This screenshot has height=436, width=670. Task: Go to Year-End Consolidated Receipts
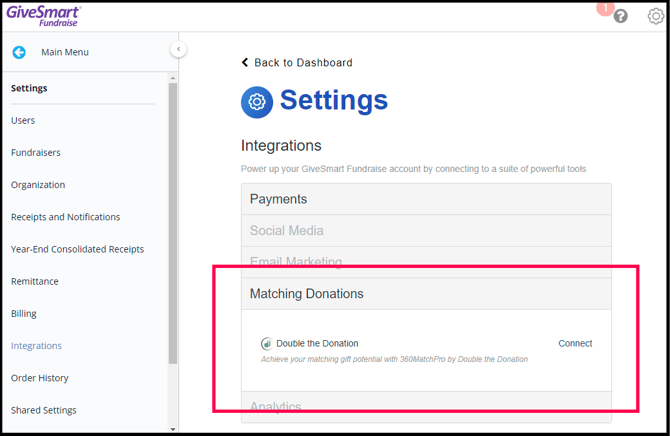point(77,249)
